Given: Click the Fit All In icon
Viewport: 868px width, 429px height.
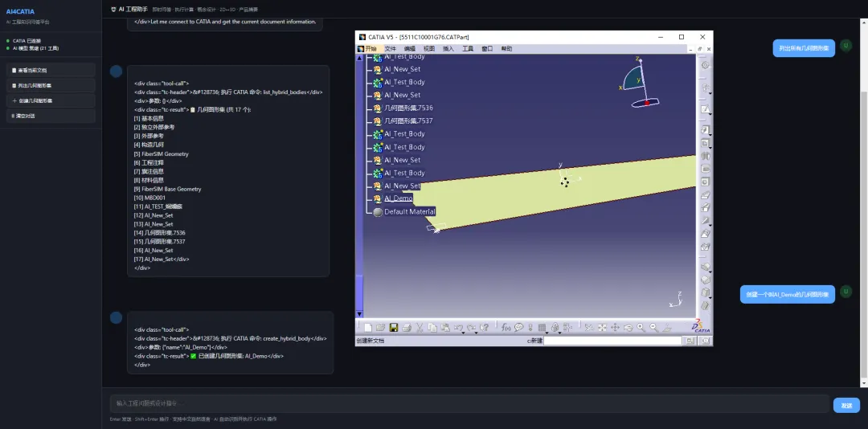Looking at the screenshot, I should (602, 328).
